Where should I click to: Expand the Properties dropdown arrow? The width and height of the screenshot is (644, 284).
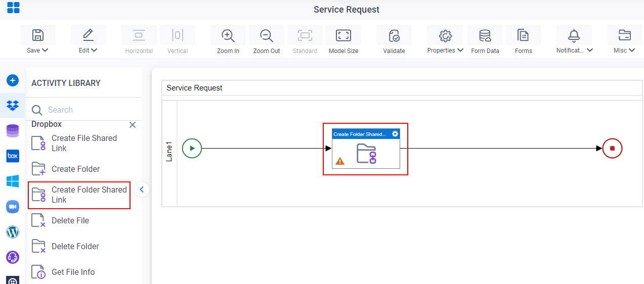[460, 50]
